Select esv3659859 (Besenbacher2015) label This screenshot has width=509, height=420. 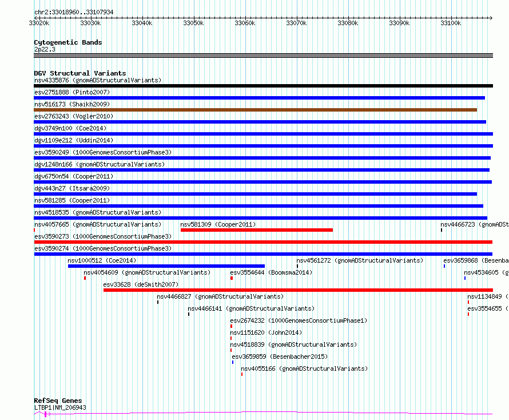pyautogui.click(x=280, y=356)
